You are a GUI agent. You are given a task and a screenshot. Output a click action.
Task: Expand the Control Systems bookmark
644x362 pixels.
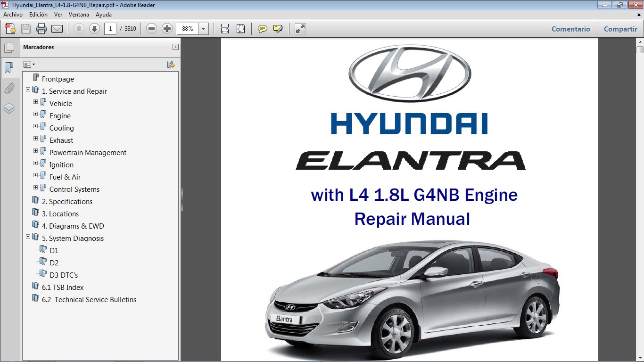[35, 187]
